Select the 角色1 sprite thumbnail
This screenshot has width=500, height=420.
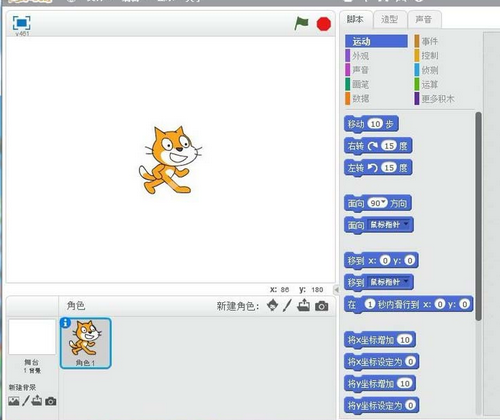(86, 343)
